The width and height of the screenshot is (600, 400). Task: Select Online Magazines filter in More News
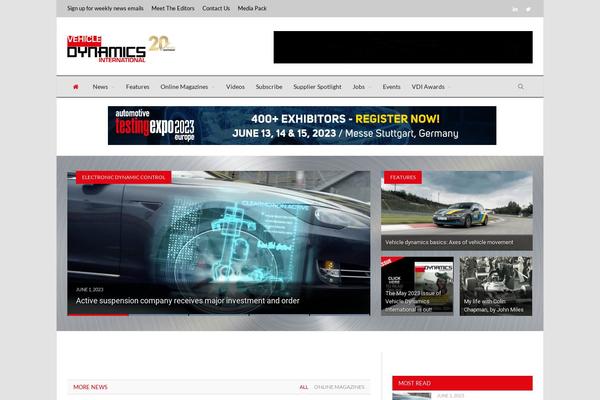[339, 387]
